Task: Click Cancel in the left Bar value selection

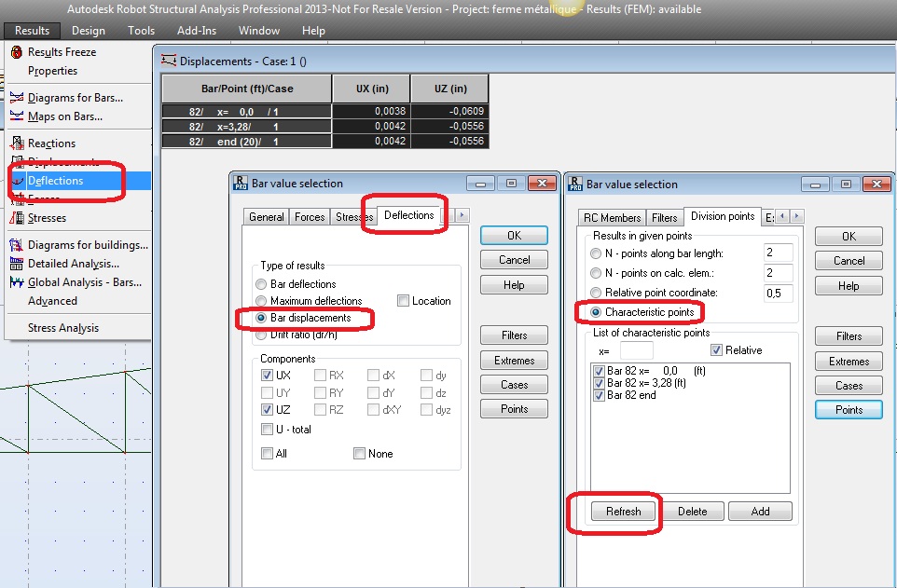Action: 514,260
